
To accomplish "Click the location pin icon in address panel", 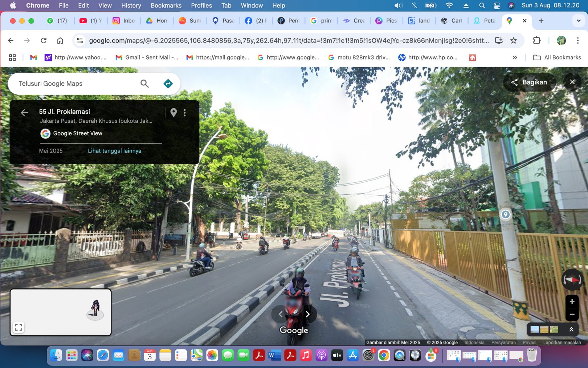I will [173, 113].
